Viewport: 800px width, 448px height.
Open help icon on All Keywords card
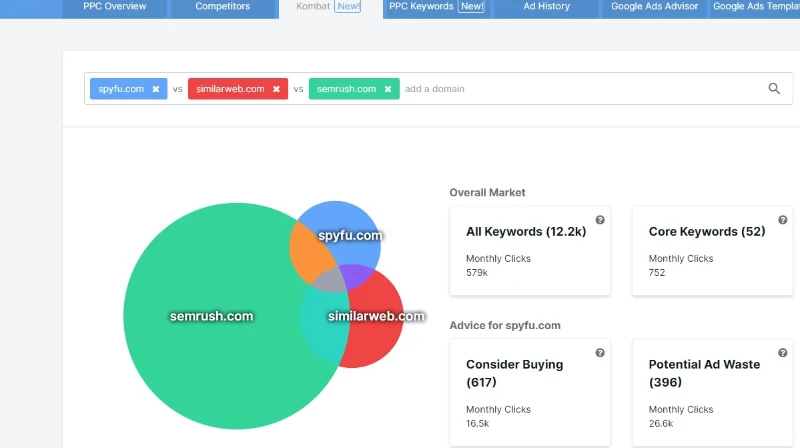[x=600, y=220]
